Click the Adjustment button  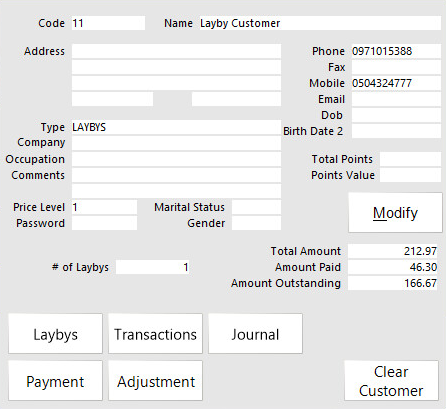[x=155, y=380]
